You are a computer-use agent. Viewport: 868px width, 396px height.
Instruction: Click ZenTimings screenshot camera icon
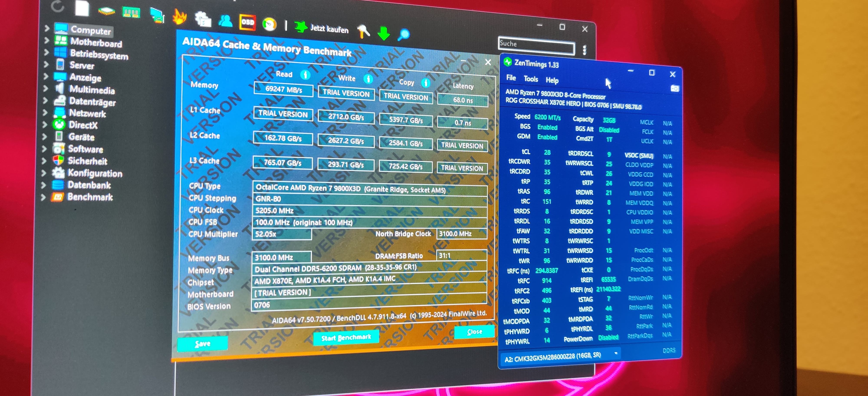click(675, 89)
